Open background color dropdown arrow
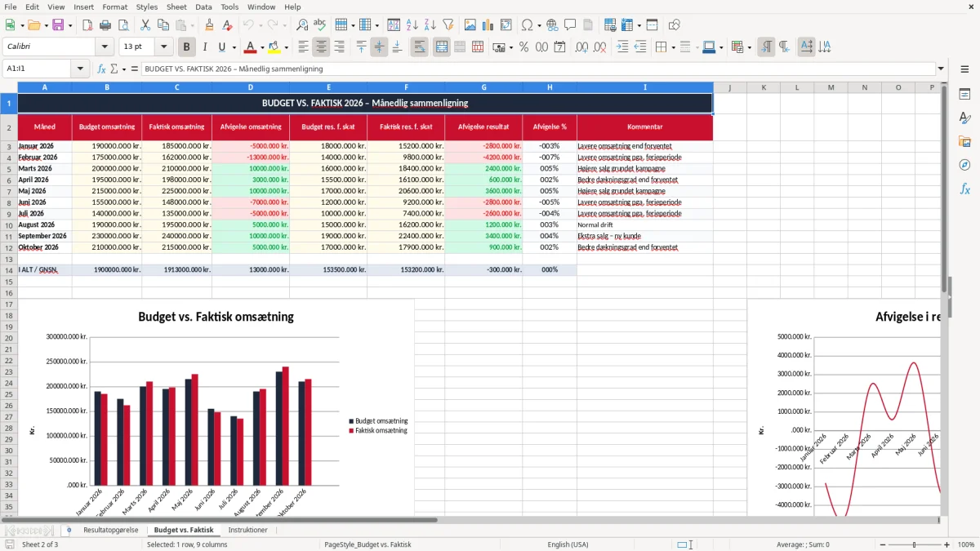This screenshot has width=980, height=551. tap(287, 47)
